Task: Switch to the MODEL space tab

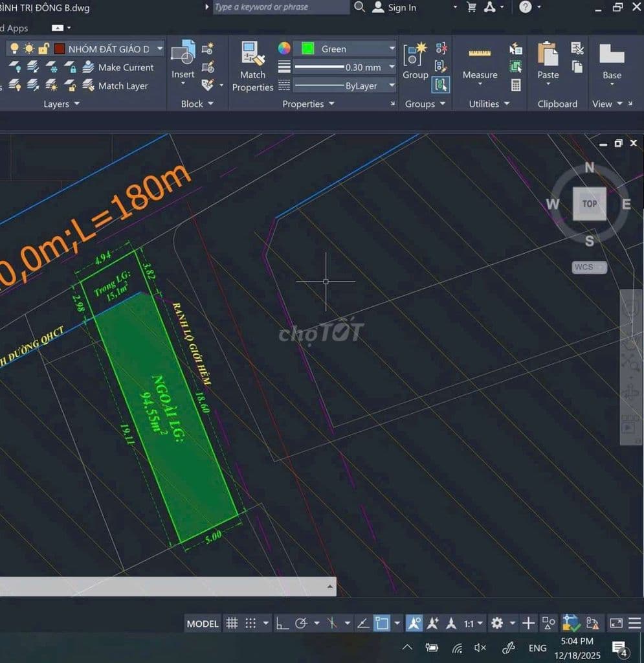Action: pos(203,624)
